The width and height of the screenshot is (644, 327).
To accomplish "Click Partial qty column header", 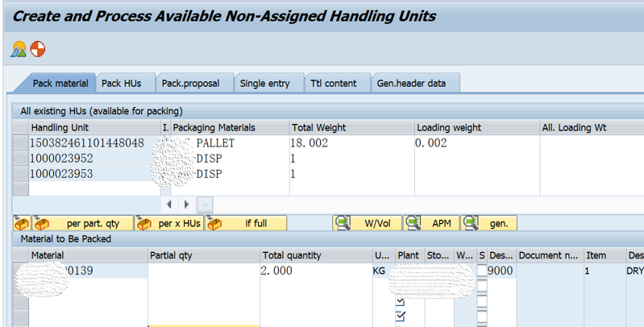I will pos(204,255).
